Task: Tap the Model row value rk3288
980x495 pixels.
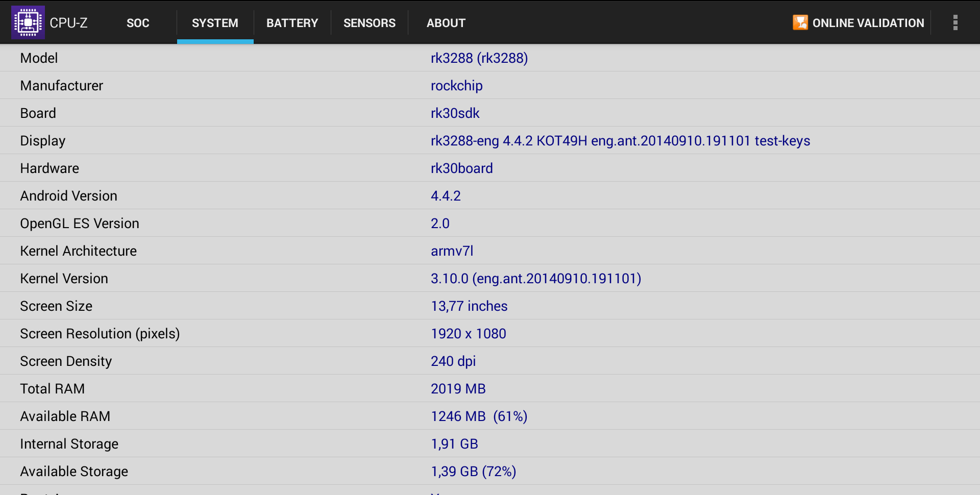Action: [479, 58]
